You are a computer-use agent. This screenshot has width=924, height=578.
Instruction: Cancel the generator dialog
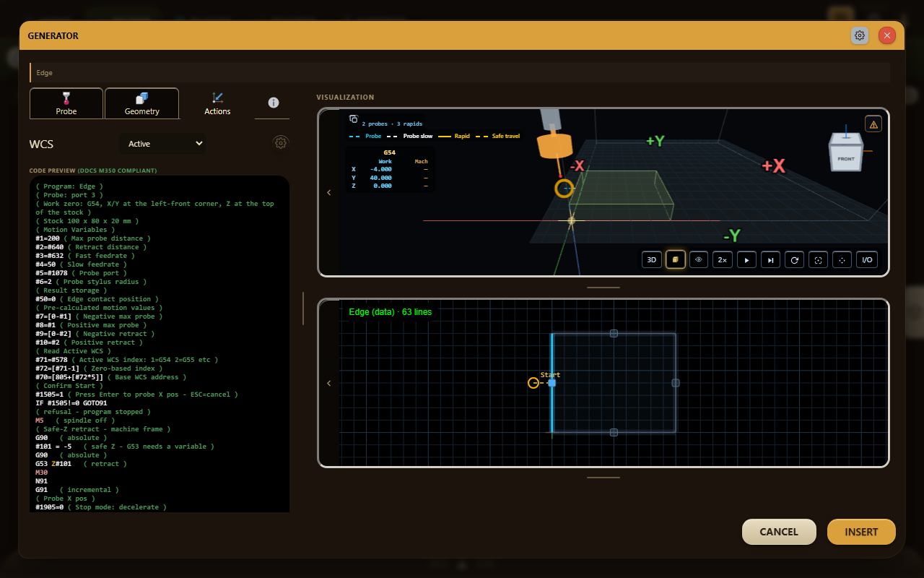click(779, 532)
